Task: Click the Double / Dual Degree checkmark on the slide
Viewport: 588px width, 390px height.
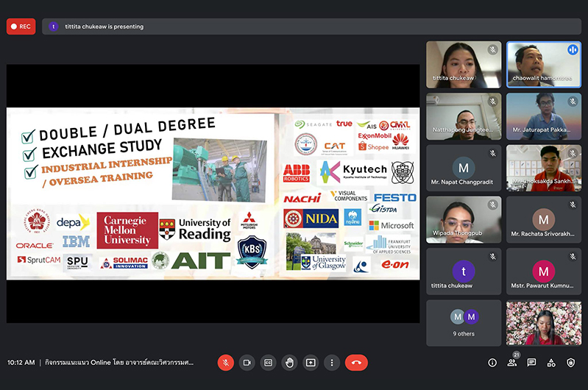Action: pos(28,137)
